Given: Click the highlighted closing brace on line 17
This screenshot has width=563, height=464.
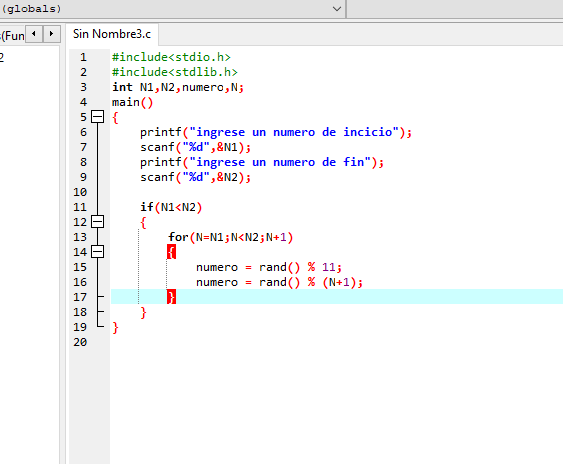Looking at the screenshot, I should coord(171,297).
